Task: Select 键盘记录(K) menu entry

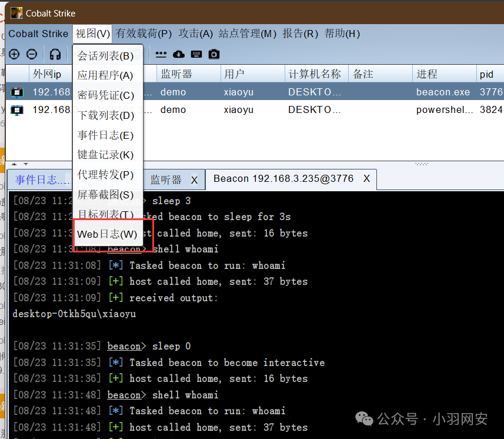Action: (108, 155)
